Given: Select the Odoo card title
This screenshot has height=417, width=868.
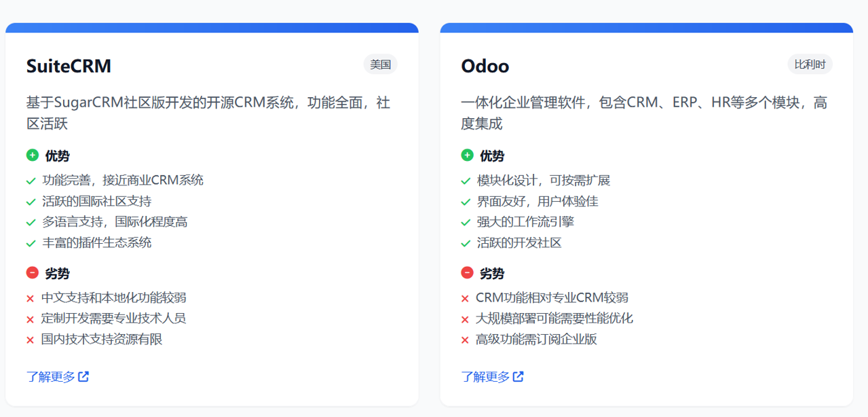Looking at the screenshot, I should point(485,66).
